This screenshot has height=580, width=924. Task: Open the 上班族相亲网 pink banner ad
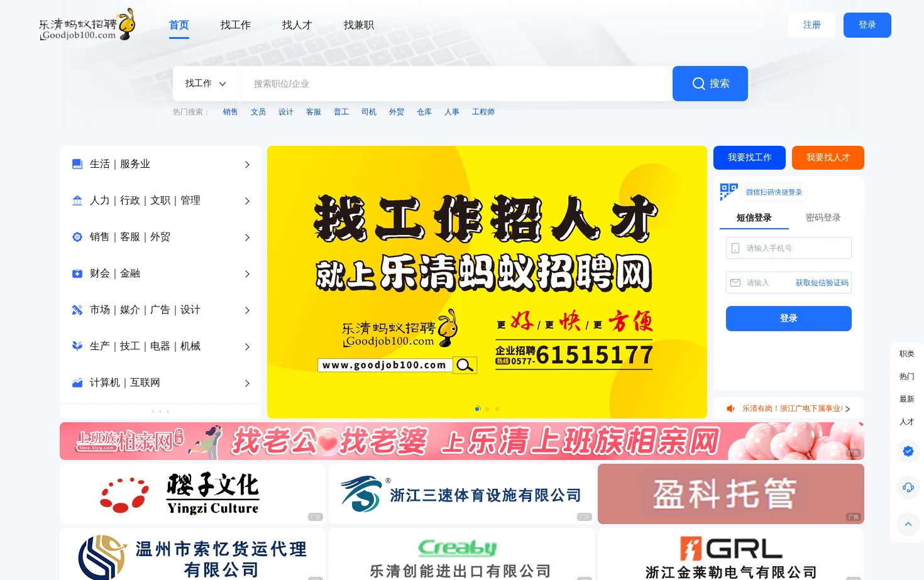[462, 441]
